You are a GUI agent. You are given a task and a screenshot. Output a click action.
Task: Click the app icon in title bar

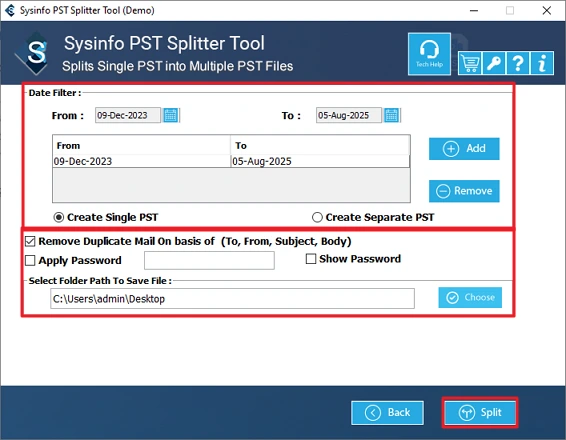(x=10, y=10)
